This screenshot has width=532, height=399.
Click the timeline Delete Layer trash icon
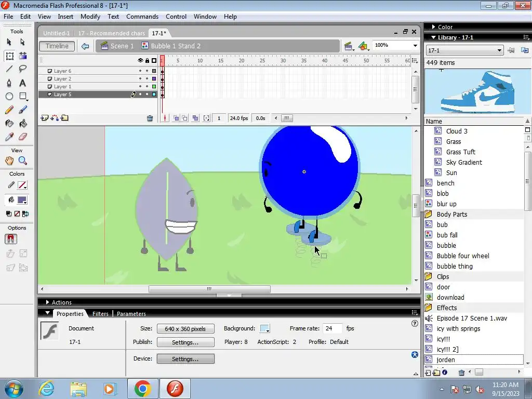point(150,118)
